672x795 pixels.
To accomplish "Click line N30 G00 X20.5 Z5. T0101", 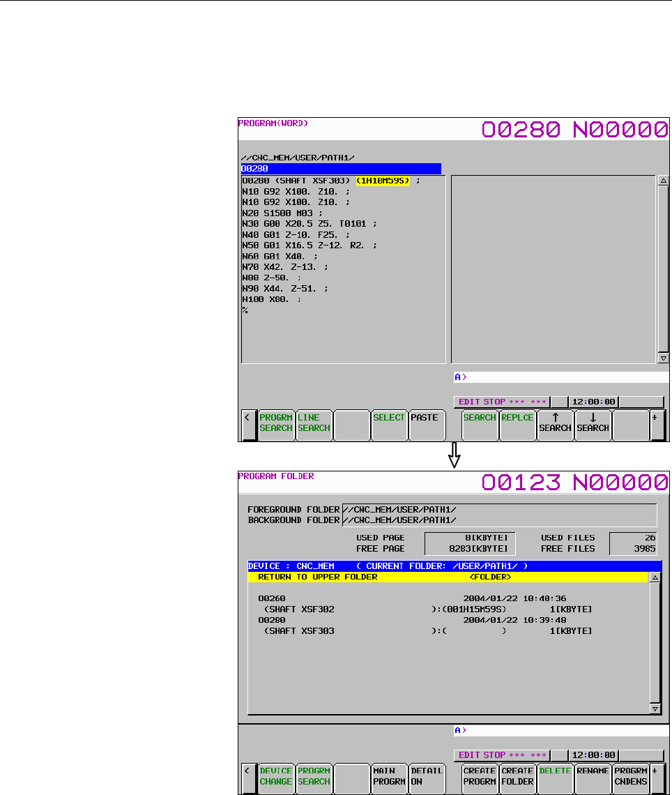I will pyautogui.click(x=309, y=224).
